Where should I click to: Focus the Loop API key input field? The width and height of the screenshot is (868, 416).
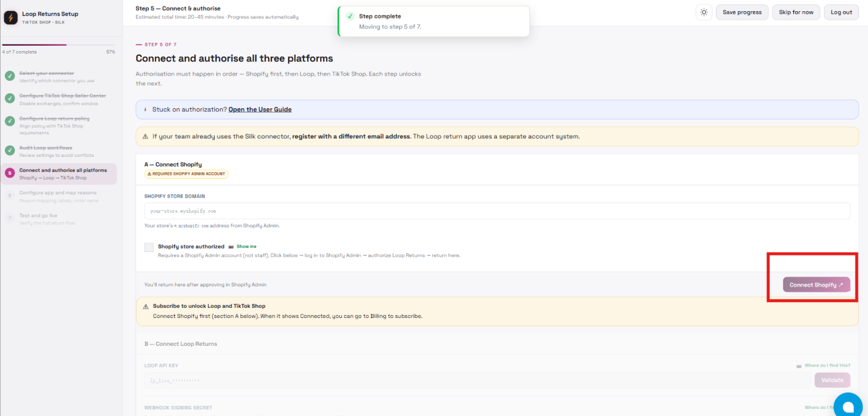477,380
